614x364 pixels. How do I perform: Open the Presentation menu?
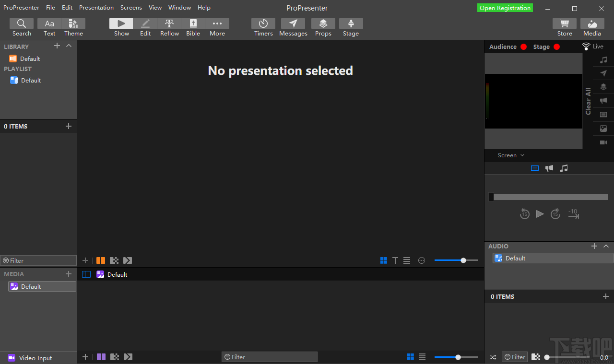point(96,7)
